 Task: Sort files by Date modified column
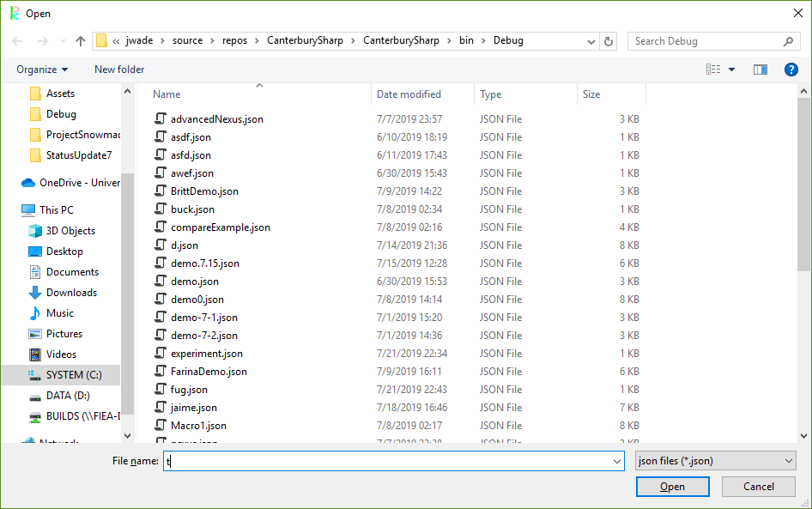(409, 94)
